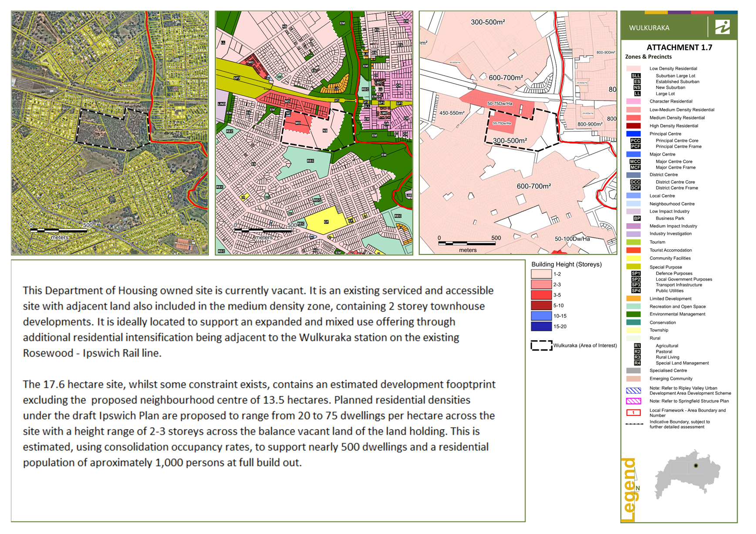Click the 'Conservation' legend entry

[662, 322]
